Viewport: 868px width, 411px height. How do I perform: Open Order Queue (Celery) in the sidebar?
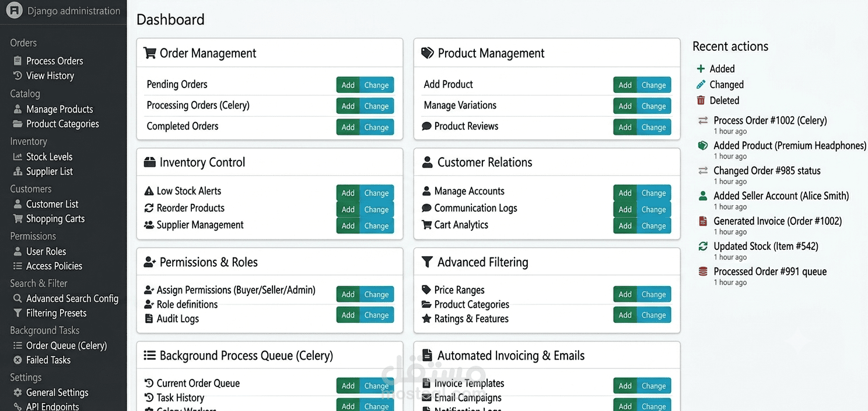click(66, 346)
